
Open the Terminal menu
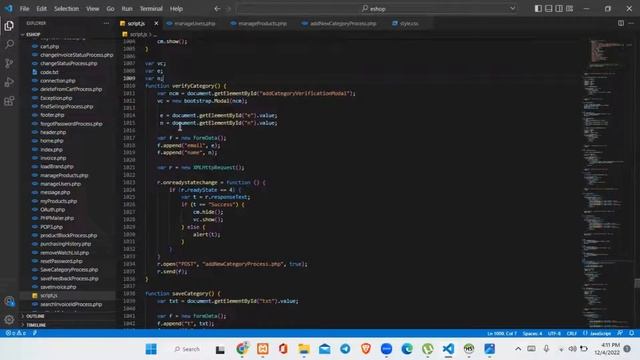(151, 9)
